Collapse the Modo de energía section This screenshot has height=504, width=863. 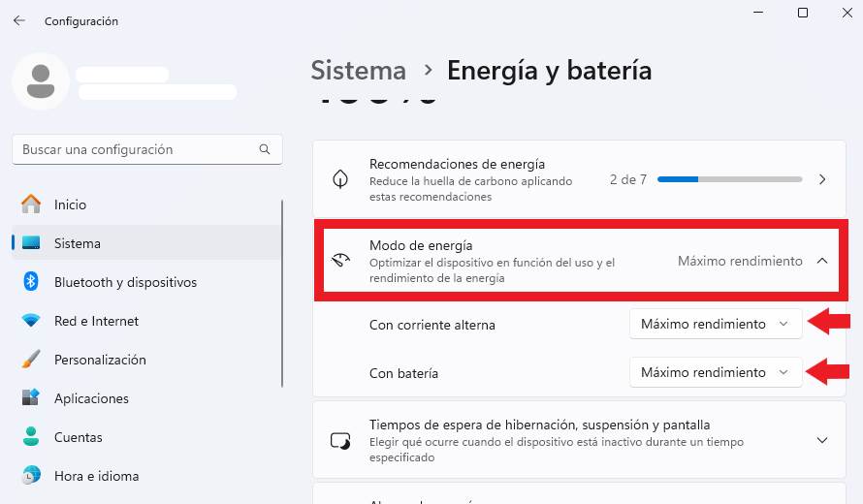coord(822,261)
